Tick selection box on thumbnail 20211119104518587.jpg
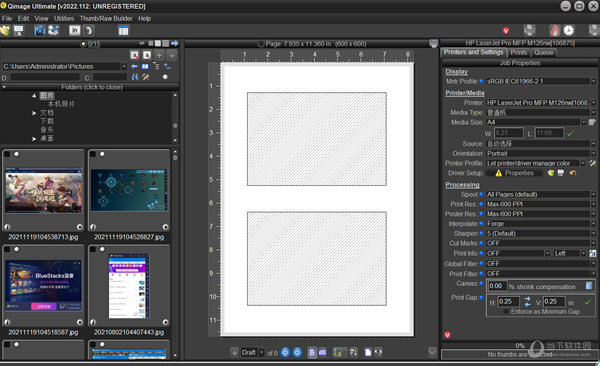The height and width of the screenshot is (366, 600). pyautogui.click(x=7, y=249)
